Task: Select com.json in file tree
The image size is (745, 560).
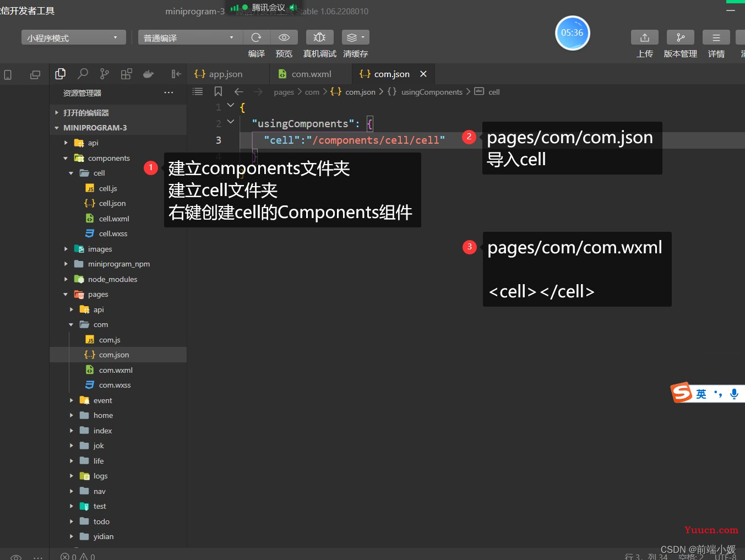Action: pyautogui.click(x=118, y=355)
